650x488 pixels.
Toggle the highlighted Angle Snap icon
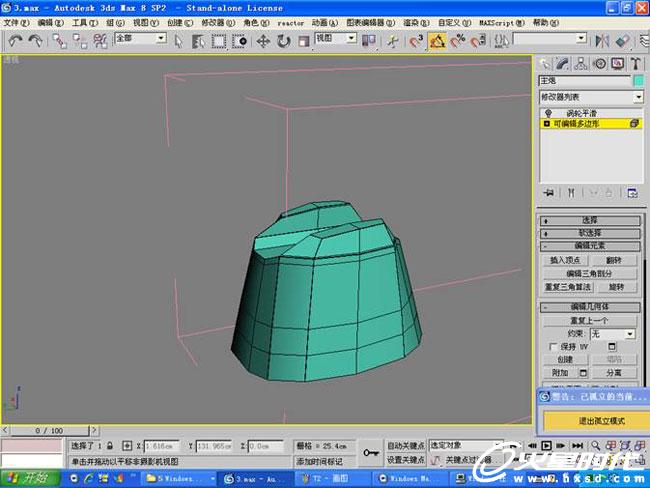pyautogui.click(x=437, y=41)
